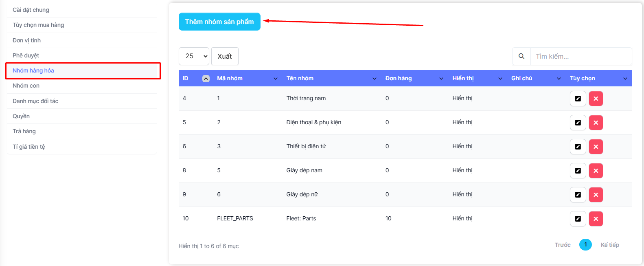Delete the Thời trang nam group
The image size is (644, 266).
(x=596, y=99)
